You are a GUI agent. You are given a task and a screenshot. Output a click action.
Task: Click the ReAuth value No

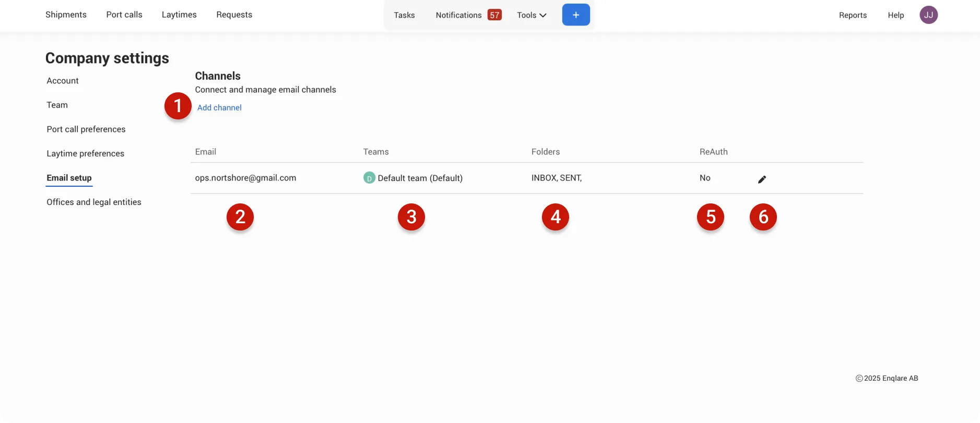(x=705, y=178)
